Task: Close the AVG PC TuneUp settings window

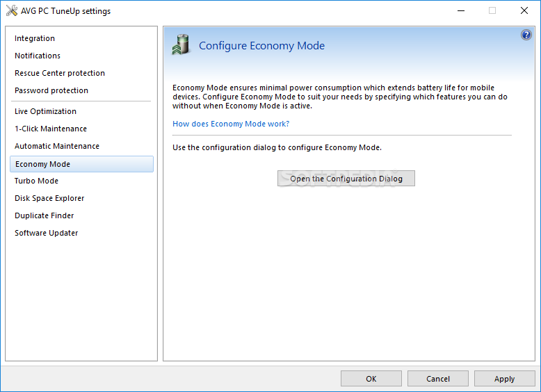Action: tap(524, 10)
